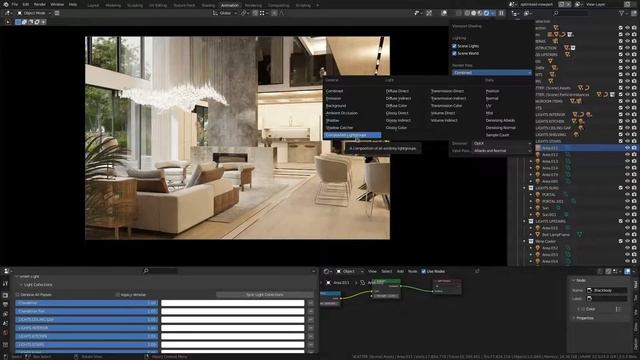Open Global transform orientation dropdown

click(224, 13)
